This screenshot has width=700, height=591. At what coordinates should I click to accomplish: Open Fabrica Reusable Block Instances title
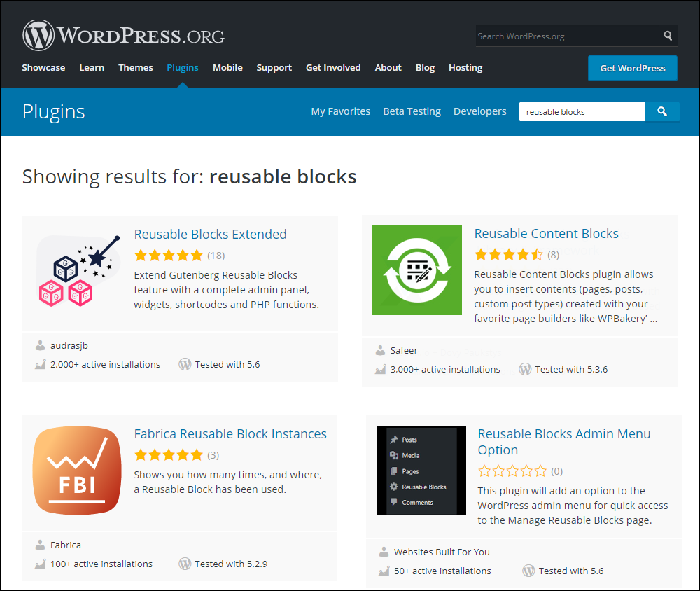[x=230, y=433]
